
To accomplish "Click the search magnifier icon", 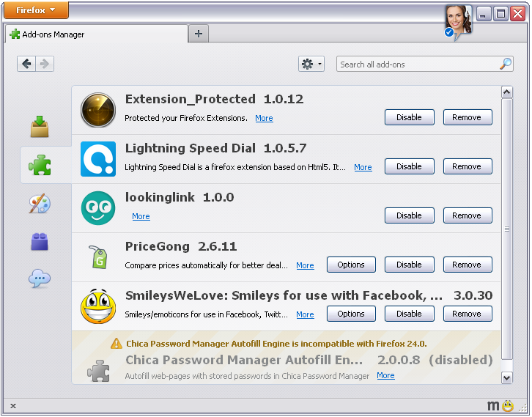I will point(506,64).
